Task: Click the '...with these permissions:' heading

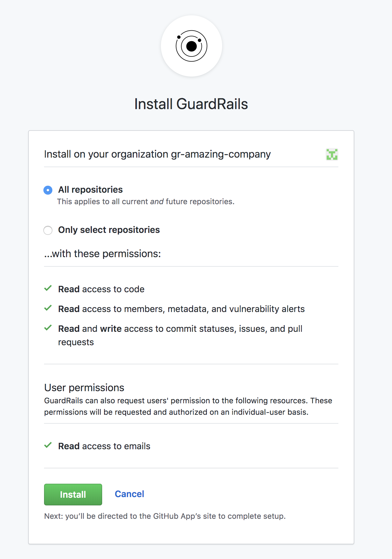Action: tap(102, 254)
